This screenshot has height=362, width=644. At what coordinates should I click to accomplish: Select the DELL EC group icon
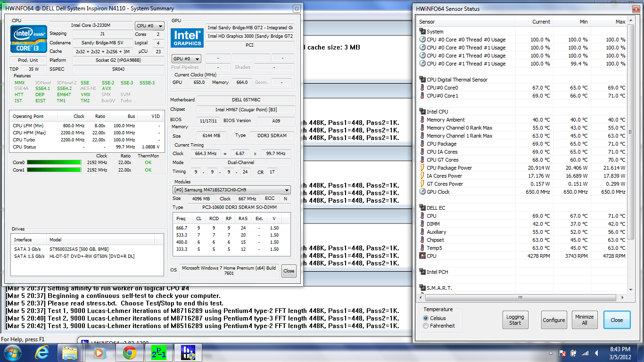(x=422, y=208)
